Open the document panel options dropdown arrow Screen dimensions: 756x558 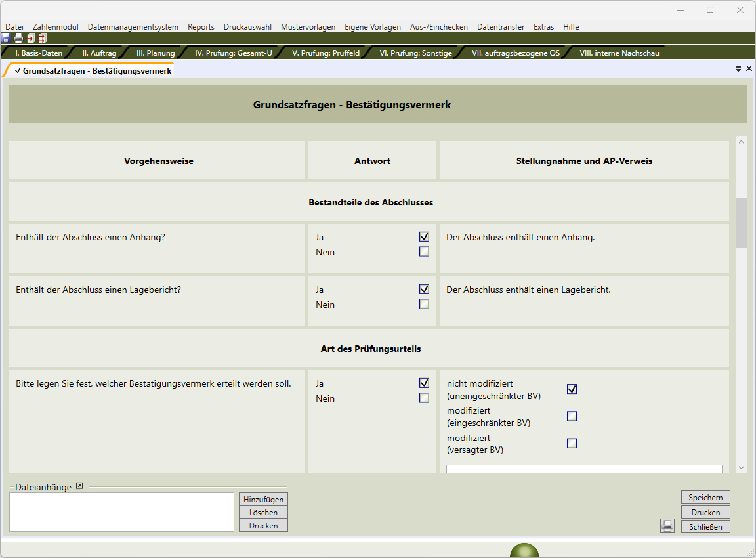tap(738, 68)
